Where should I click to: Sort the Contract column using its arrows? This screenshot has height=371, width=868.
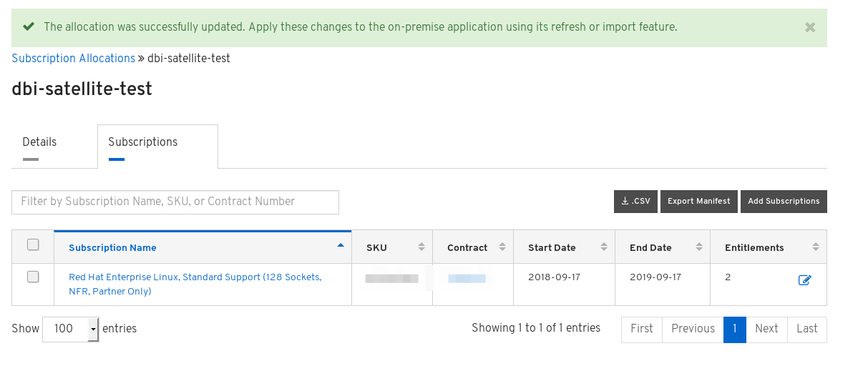point(502,247)
